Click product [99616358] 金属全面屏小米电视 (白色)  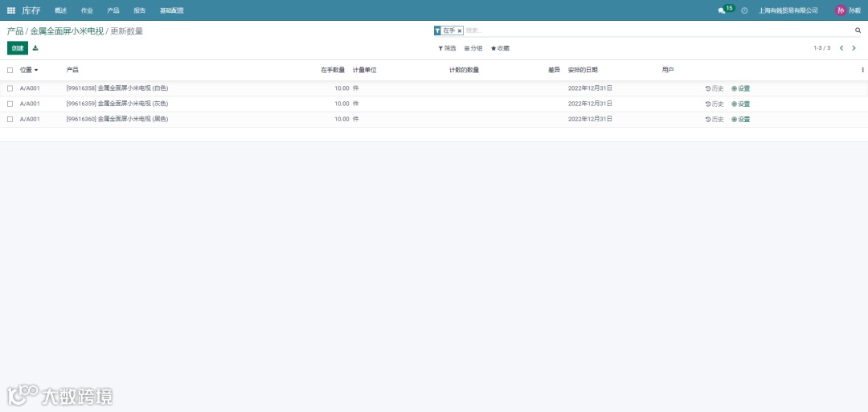tap(117, 88)
